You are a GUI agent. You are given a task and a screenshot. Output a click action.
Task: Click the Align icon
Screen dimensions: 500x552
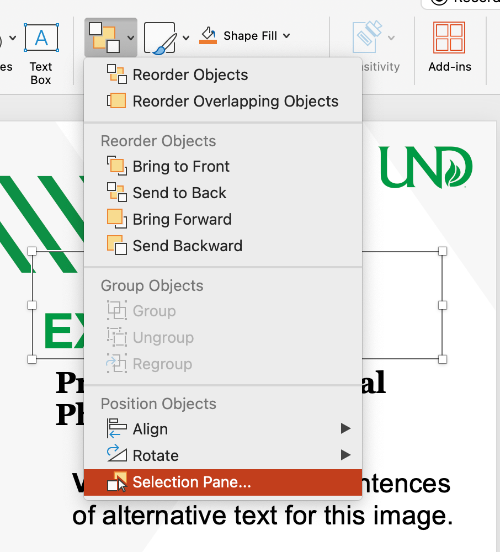tap(117, 428)
